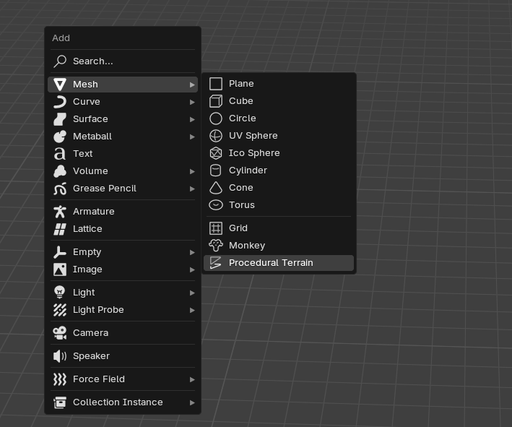Open the Grease Pencil submenu arrow

coord(192,189)
